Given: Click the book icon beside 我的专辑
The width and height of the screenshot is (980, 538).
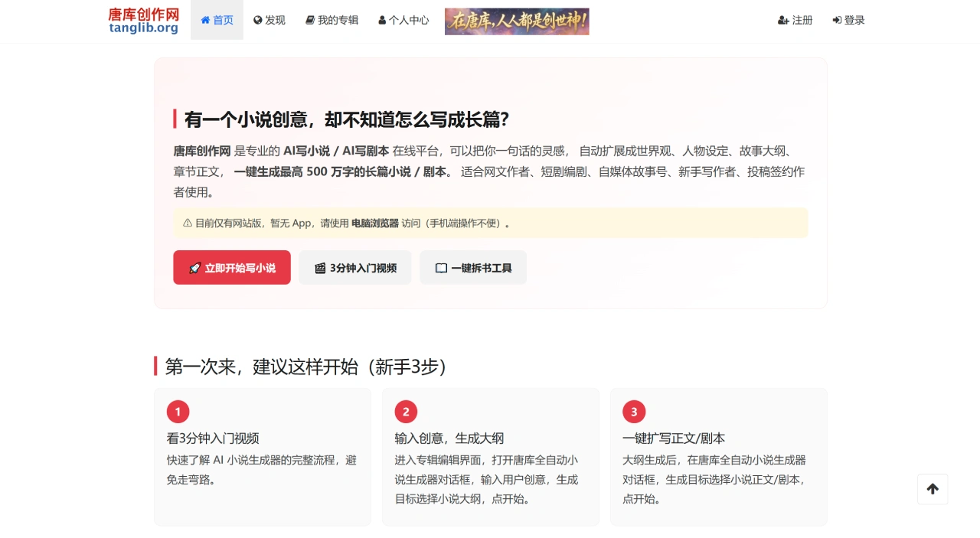Looking at the screenshot, I should point(310,21).
